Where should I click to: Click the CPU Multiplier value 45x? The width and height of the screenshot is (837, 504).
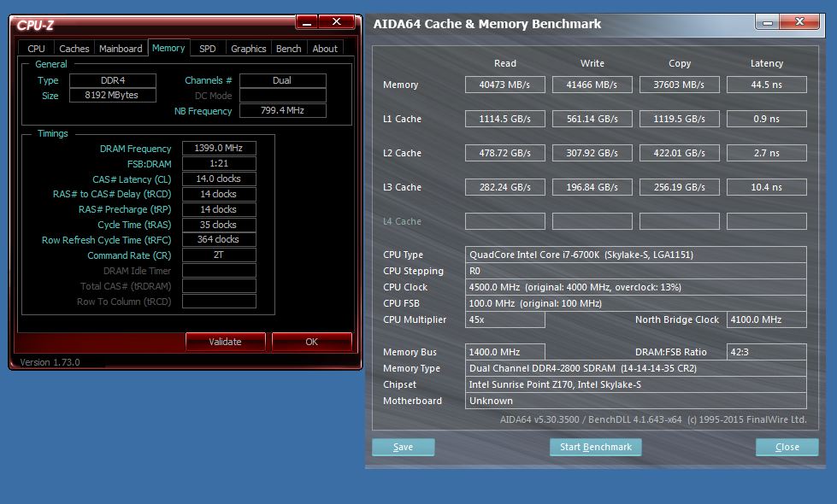(505, 319)
